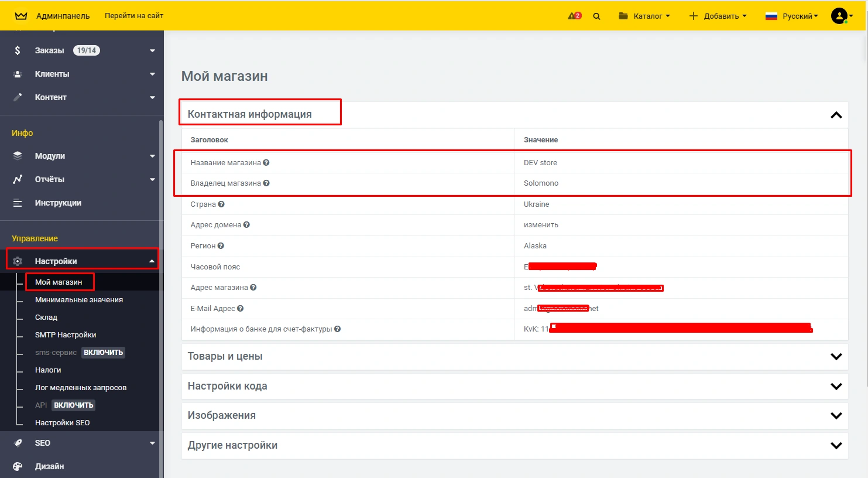Screen dimensions: 868x478
Task: Click help icon next to E-Mail Адрес
Action: (x=241, y=309)
